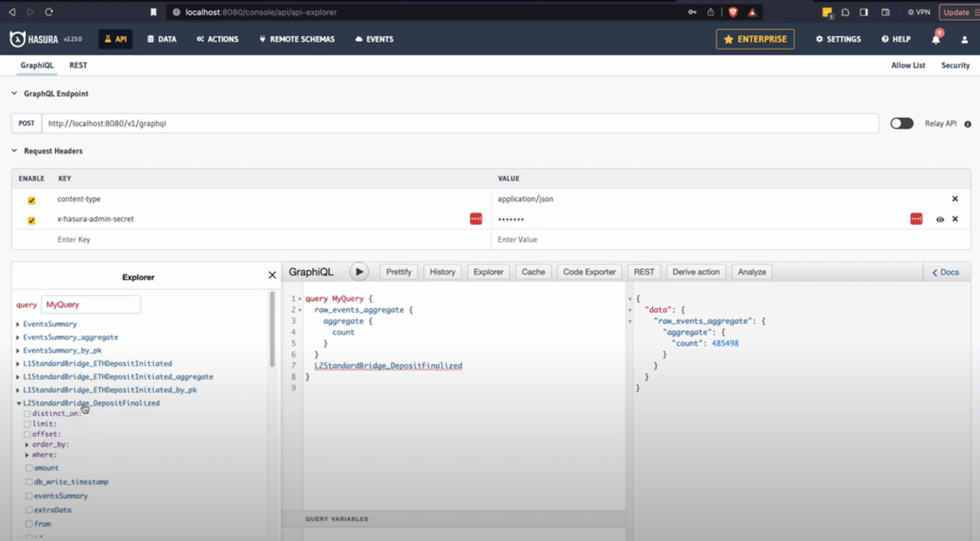Click the REST button in GraphiQL toolbar

coord(644,272)
